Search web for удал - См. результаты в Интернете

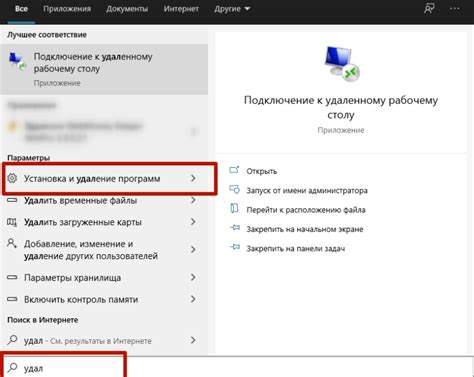coord(104,340)
